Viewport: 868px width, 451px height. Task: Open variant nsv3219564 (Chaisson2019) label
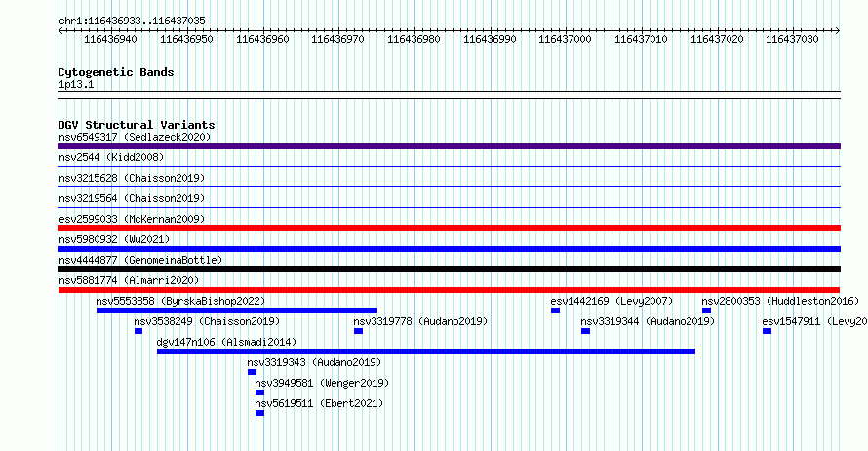[x=132, y=198]
